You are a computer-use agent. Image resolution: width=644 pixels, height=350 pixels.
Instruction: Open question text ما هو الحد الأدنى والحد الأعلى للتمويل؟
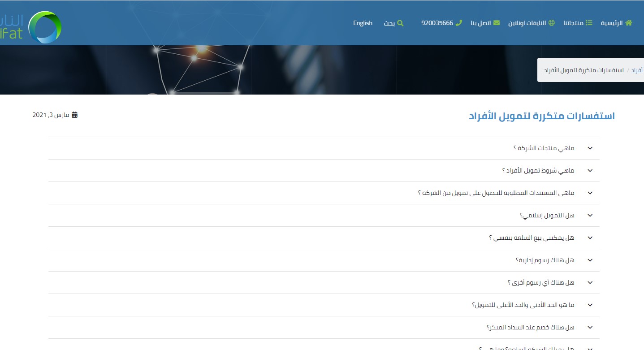[523, 305]
